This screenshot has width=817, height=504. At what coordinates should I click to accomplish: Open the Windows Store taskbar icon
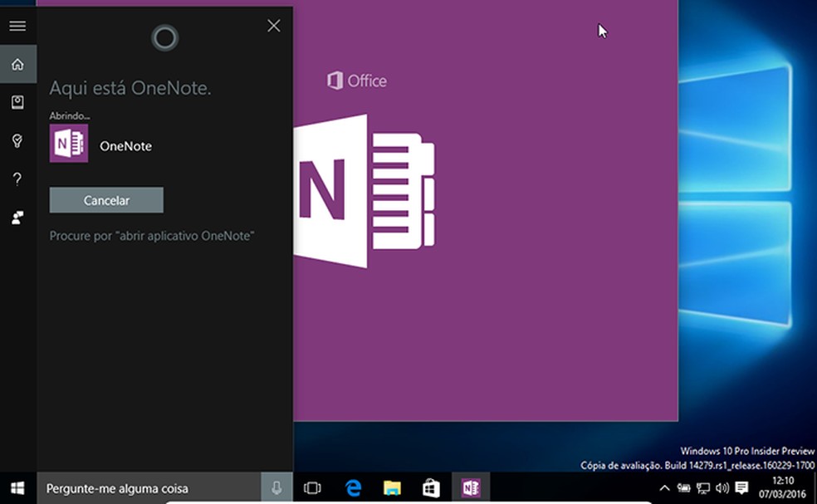tap(431, 488)
